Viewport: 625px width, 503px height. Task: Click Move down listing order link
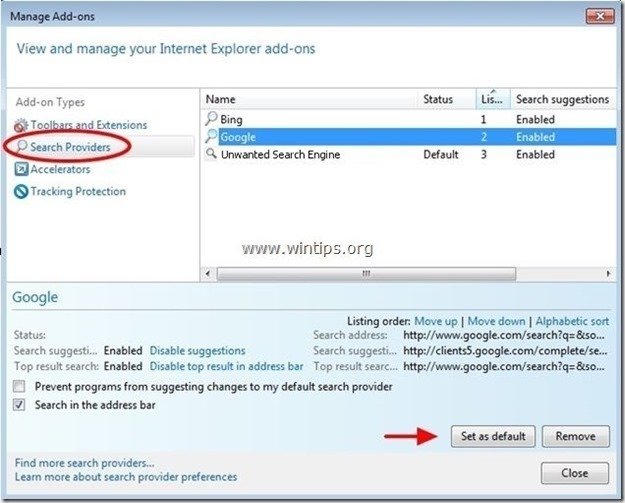click(496, 321)
